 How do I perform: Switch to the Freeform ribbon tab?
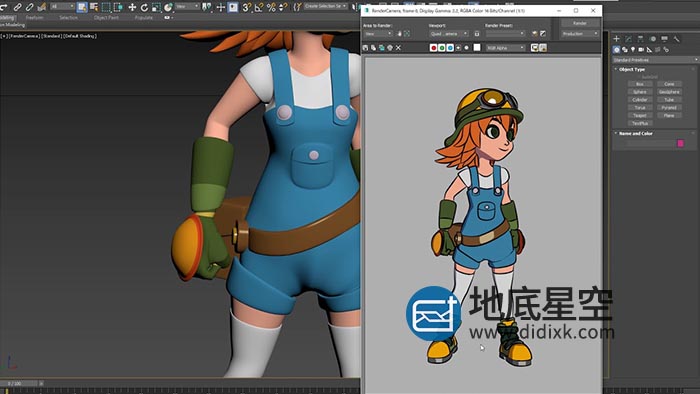[x=34, y=18]
